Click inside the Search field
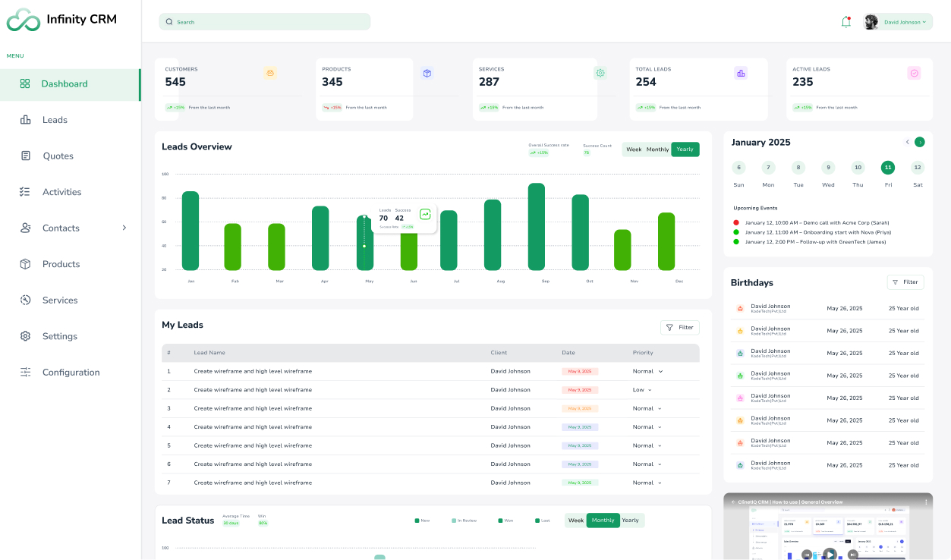The height and width of the screenshot is (560, 951). click(264, 22)
